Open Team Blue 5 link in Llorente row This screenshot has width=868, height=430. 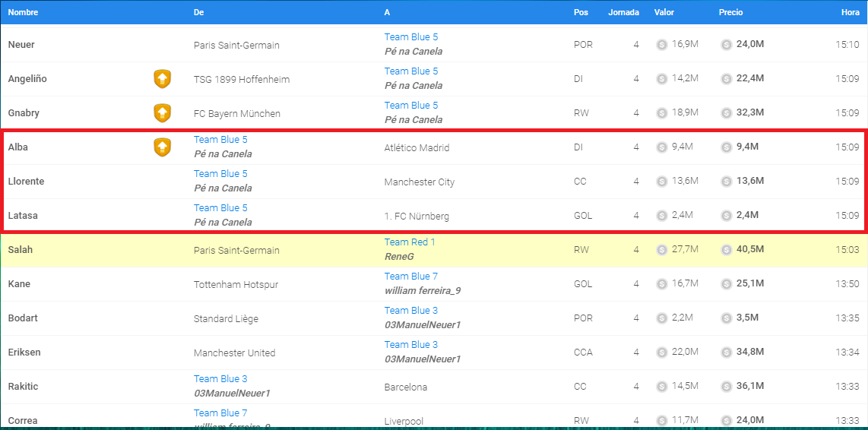pos(220,174)
